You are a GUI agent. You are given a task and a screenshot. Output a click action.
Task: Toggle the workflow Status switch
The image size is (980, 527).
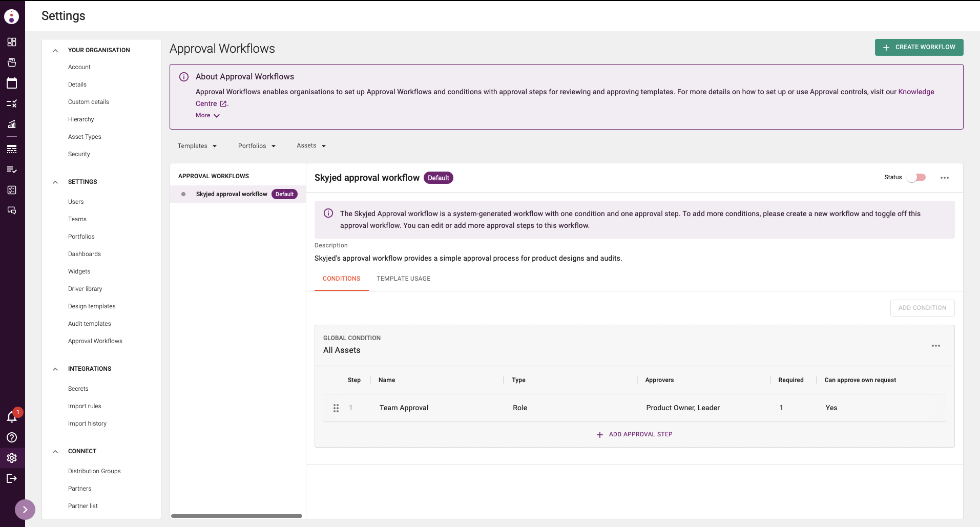click(x=916, y=178)
